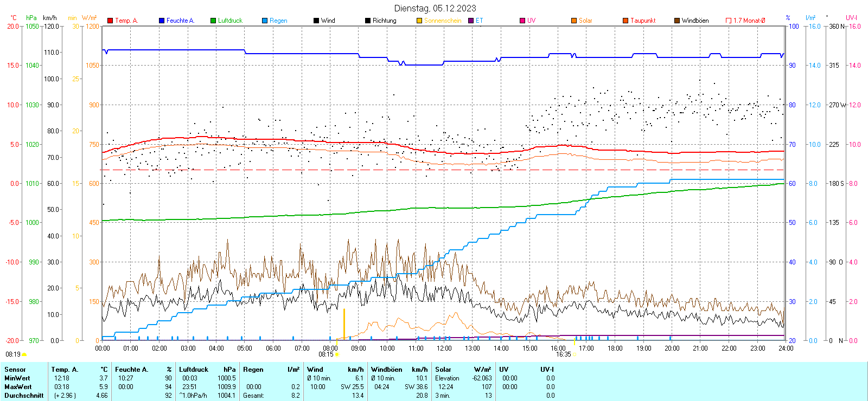Select the Regen legend label
This screenshot has height=401, width=868.
278,21
